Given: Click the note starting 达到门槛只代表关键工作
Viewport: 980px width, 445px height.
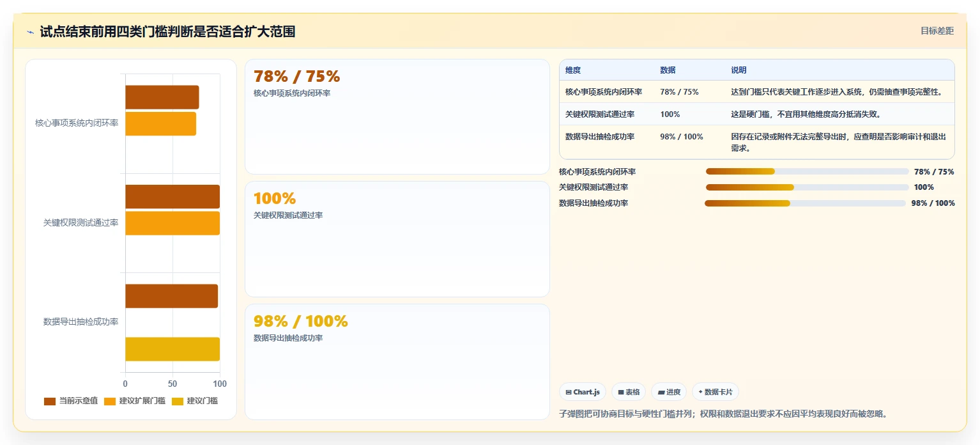Looking at the screenshot, I should (x=837, y=92).
